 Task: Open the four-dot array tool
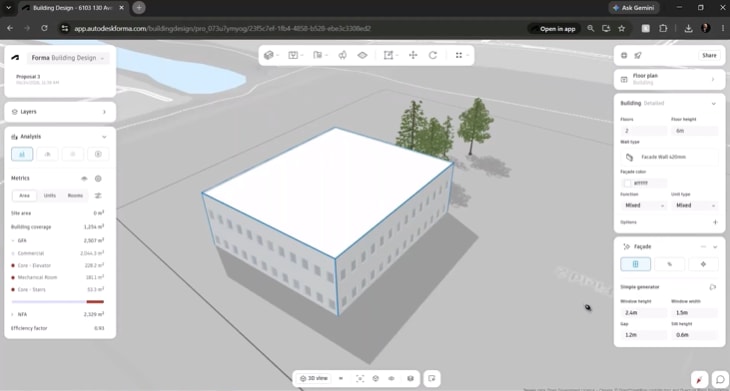click(459, 55)
